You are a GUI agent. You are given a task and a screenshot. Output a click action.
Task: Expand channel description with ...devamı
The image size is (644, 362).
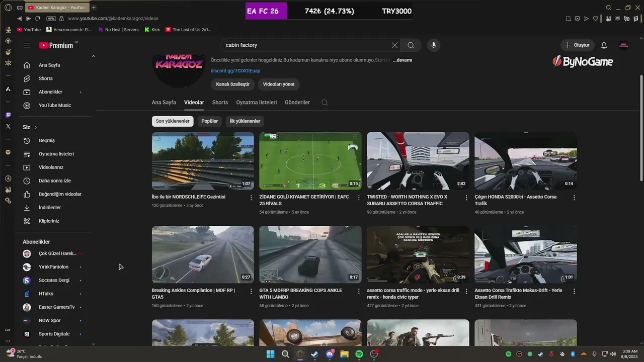tap(403, 60)
